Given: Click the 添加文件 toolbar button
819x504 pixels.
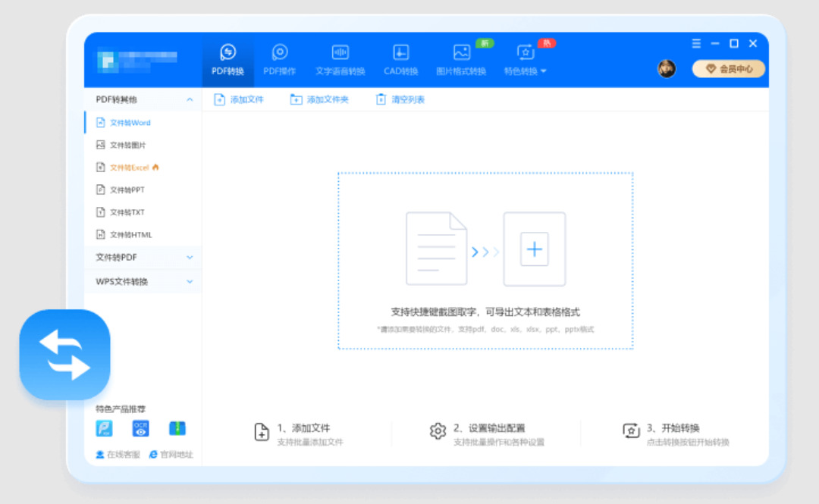Looking at the screenshot, I should coord(239,99).
